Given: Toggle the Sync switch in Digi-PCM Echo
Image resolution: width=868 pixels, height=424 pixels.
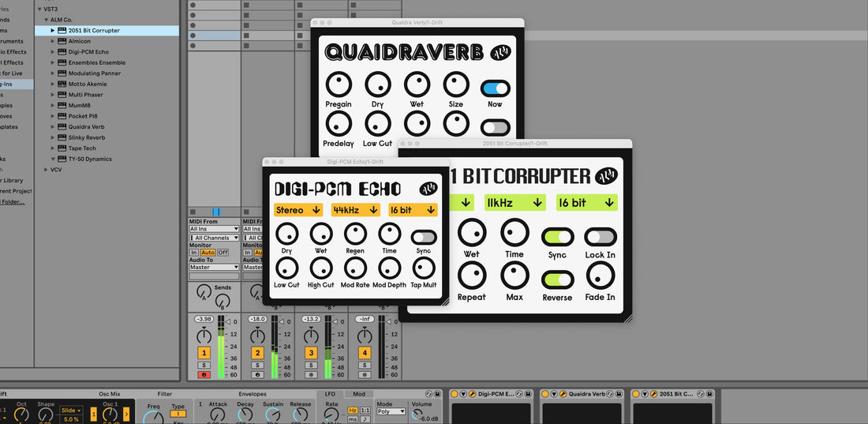Looking at the screenshot, I should click(x=424, y=237).
